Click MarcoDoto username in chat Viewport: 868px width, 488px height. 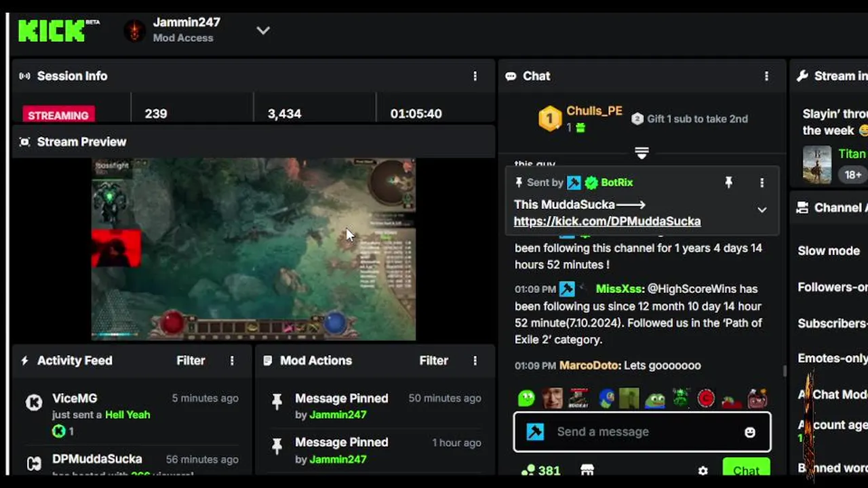click(x=590, y=365)
